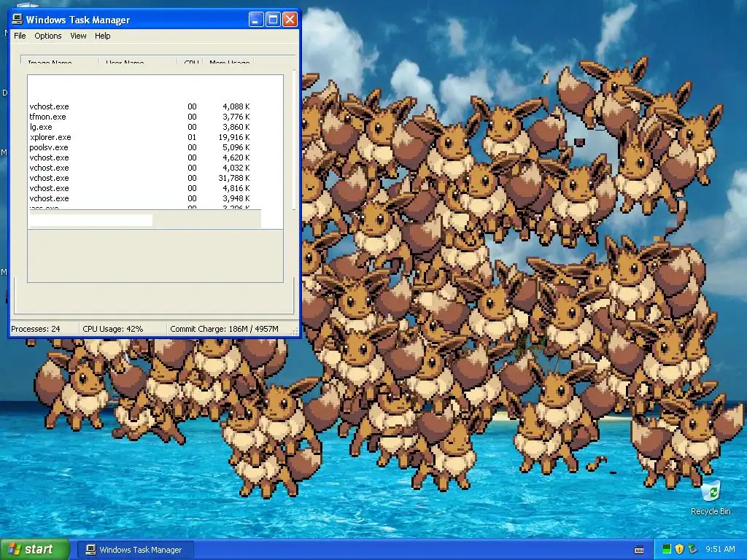Click the 01 CPU value for xplorer.exe

click(x=192, y=137)
